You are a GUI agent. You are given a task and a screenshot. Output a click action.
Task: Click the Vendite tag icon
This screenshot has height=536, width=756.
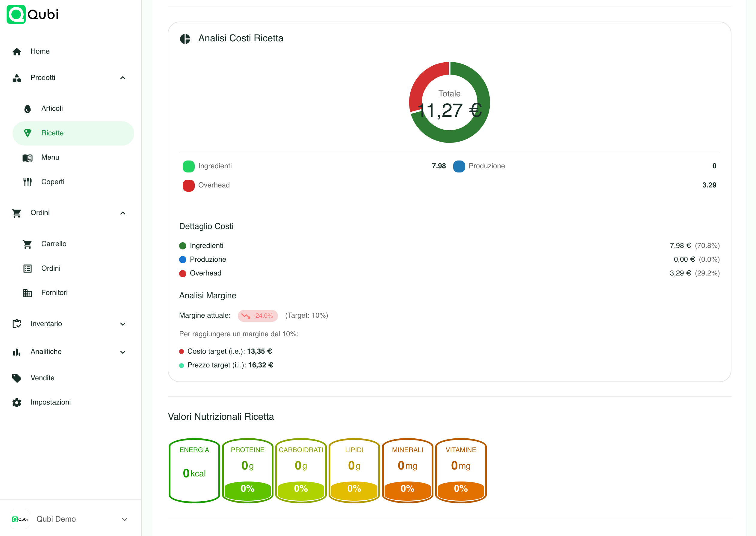17,378
